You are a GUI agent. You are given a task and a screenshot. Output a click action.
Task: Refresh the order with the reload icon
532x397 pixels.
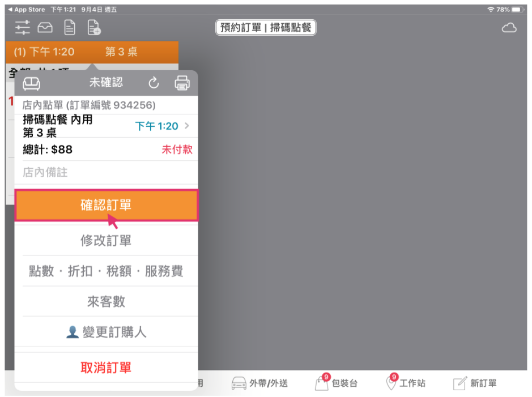(154, 83)
